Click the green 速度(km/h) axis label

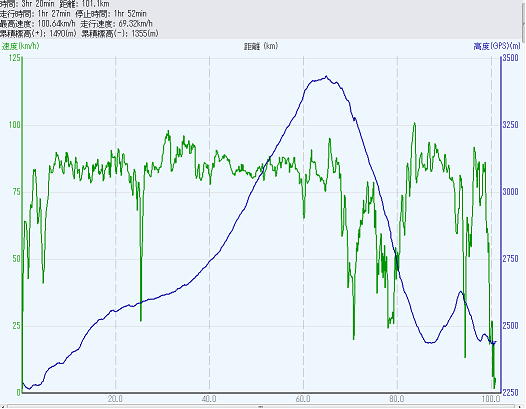click(20, 46)
